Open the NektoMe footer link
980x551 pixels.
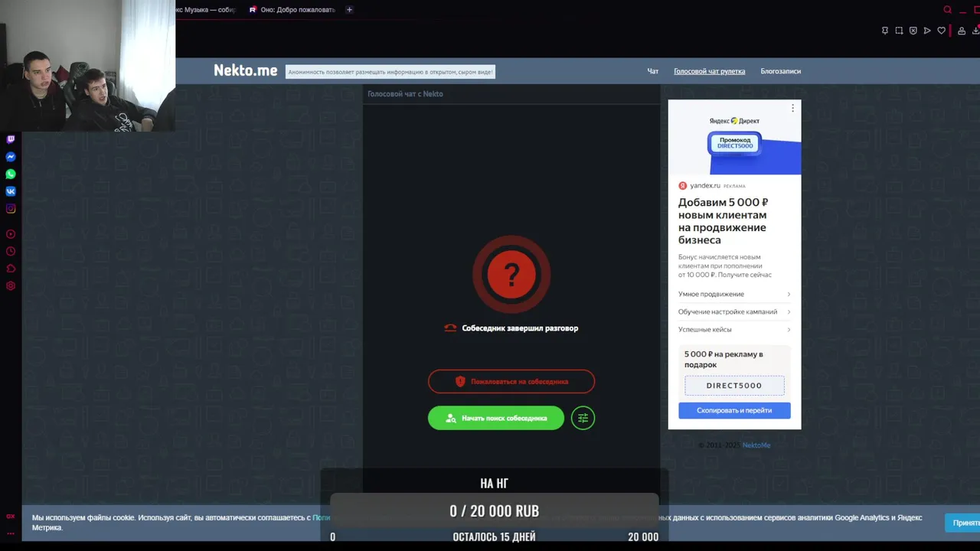pos(756,445)
